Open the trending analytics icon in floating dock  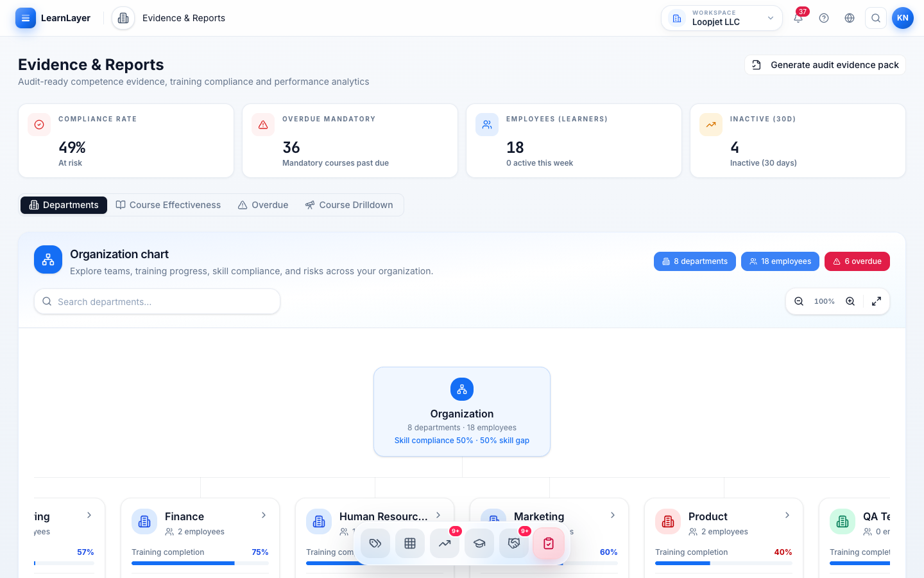coord(445,543)
